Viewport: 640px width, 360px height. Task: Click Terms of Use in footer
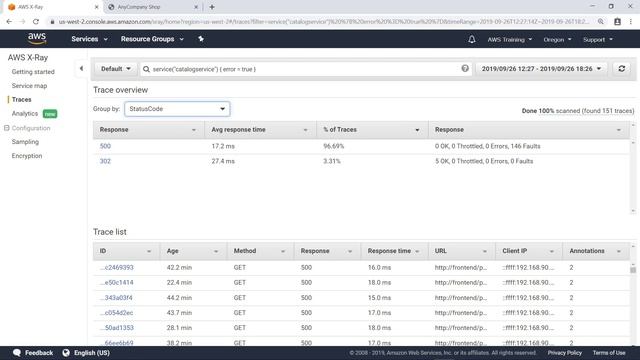pos(609,353)
